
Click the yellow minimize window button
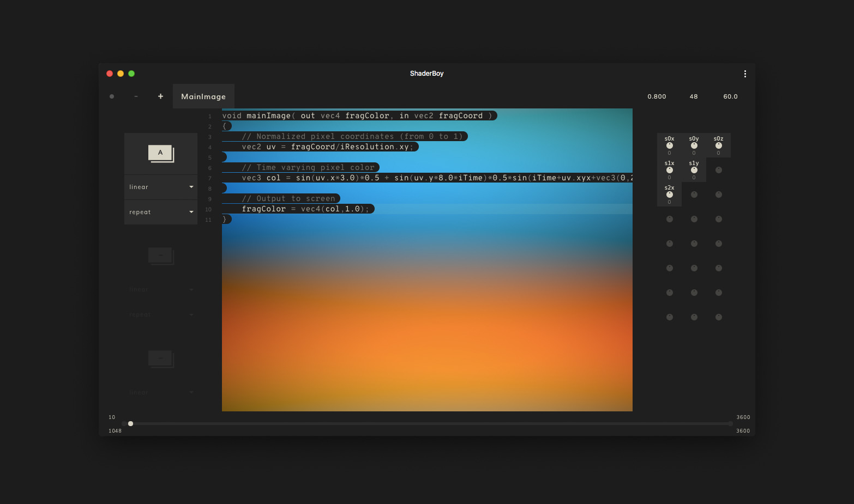click(121, 74)
